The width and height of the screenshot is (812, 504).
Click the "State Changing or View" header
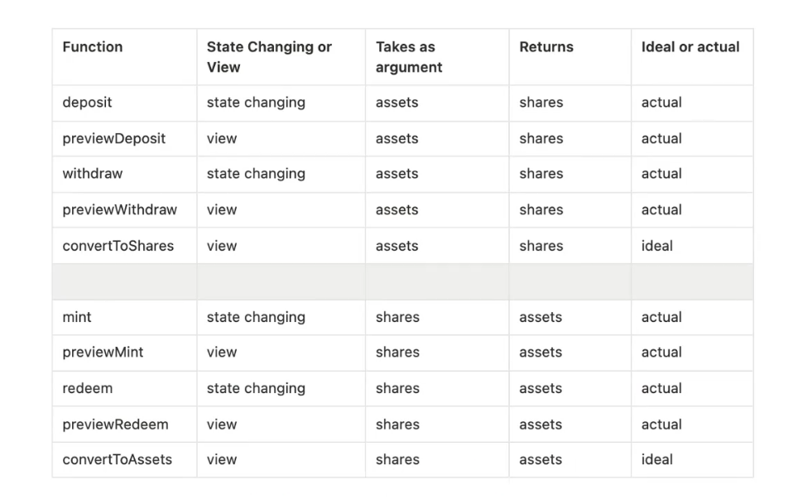click(269, 57)
